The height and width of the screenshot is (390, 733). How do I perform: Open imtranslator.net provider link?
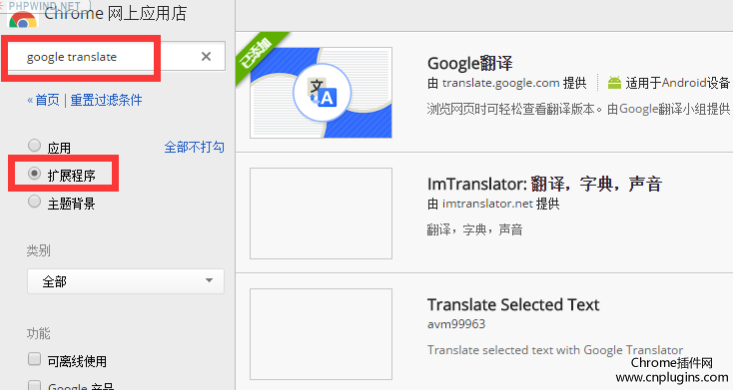point(488,204)
